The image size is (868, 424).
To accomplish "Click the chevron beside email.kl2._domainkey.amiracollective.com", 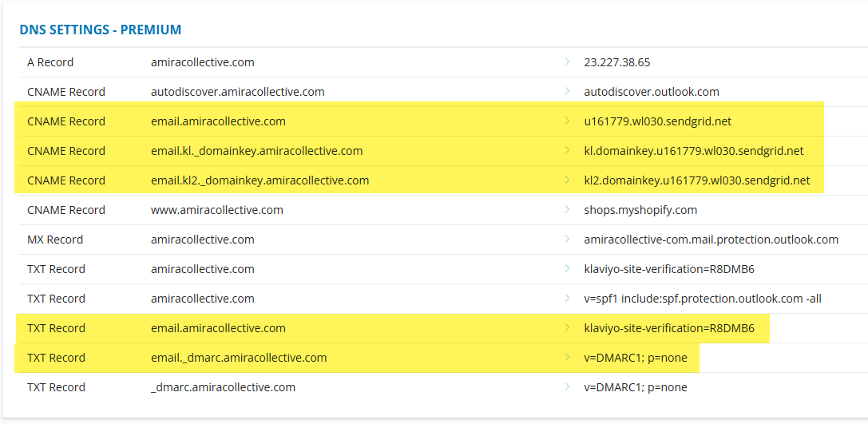I will [568, 180].
